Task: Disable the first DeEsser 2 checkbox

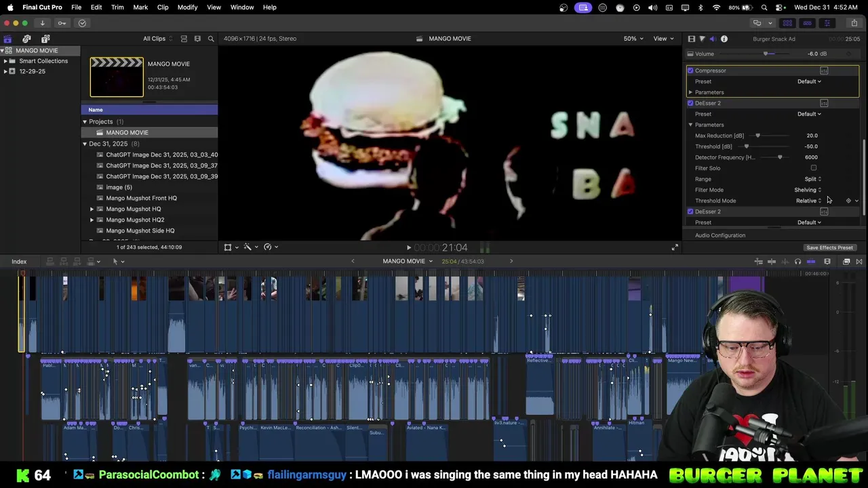Action: click(690, 103)
